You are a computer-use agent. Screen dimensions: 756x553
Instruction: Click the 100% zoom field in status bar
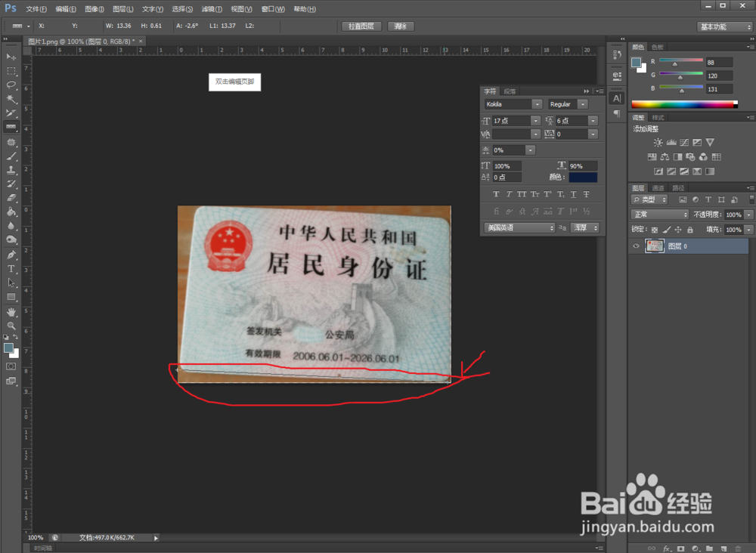[36, 538]
